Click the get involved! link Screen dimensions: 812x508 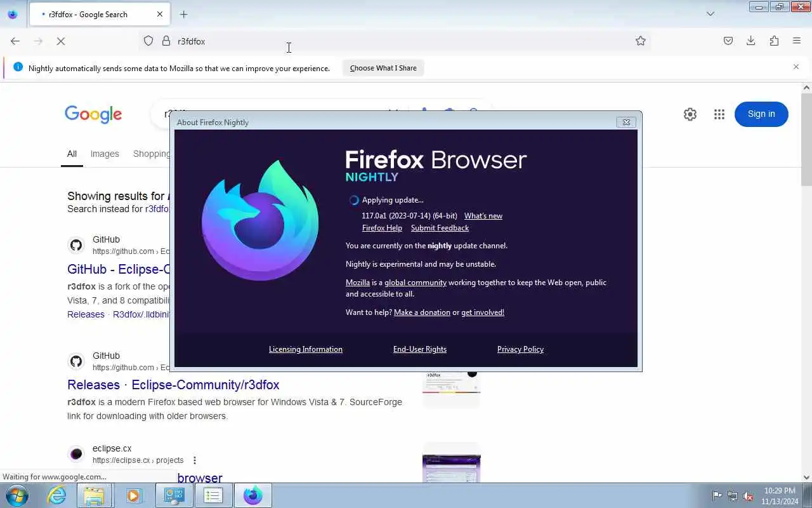click(483, 312)
